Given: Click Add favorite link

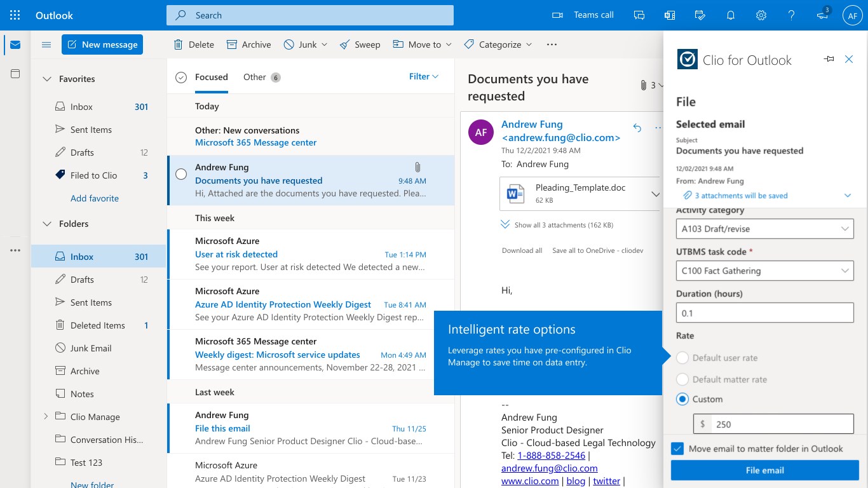Looking at the screenshot, I should click(x=95, y=198).
